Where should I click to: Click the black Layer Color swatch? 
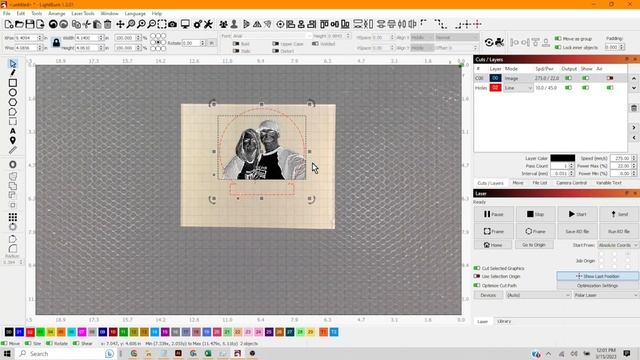pos(562,158)
